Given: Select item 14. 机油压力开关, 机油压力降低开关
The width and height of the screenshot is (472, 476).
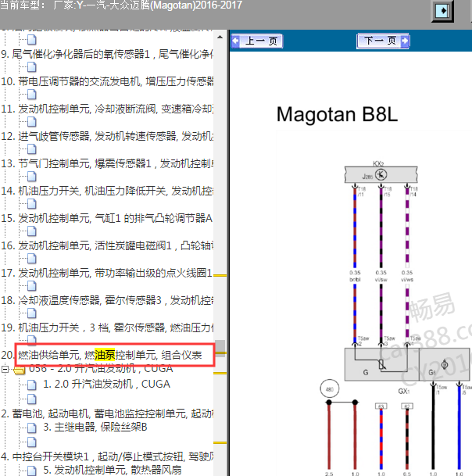Looking at the screenshot, I should click(107, 191).
